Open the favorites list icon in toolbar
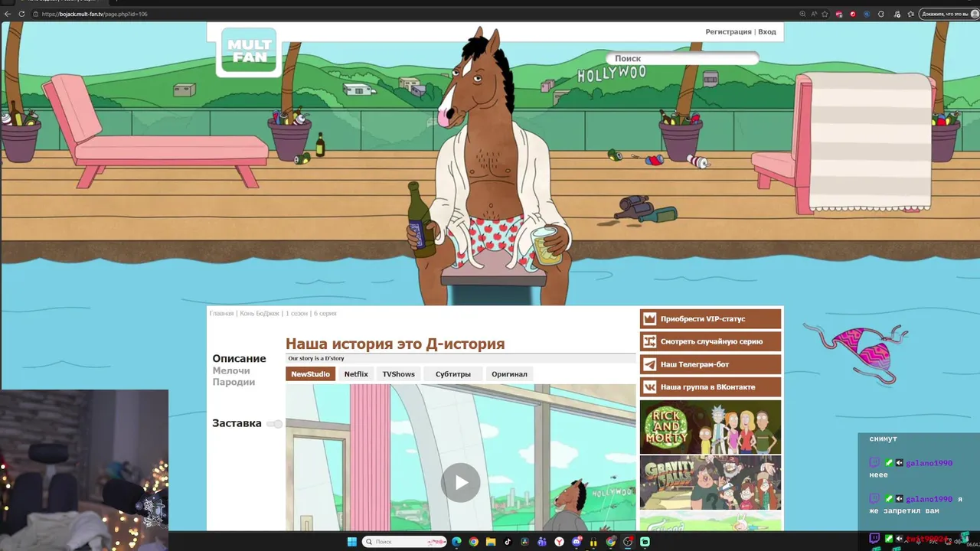980x551 pixels. click(910, 14)
